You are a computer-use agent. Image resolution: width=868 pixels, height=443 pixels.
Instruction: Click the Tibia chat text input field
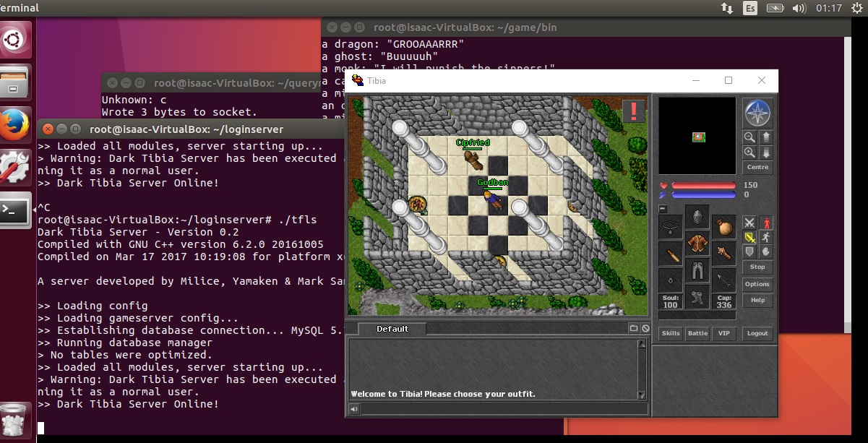click(504, 409)
